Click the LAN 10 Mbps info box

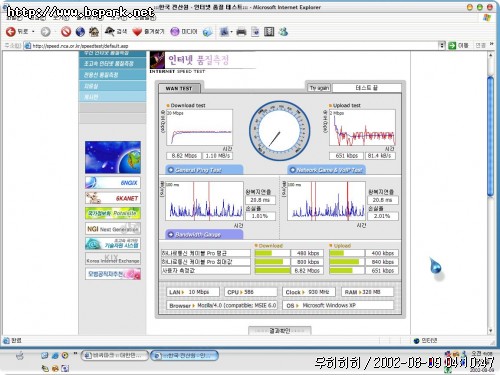pos(193,292)
